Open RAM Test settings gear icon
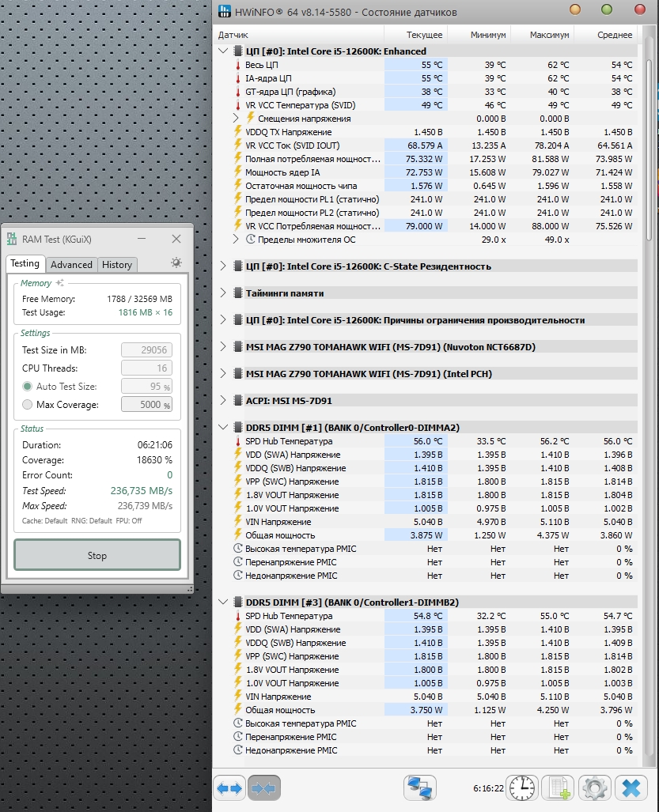This screenshot has width=659, height=812. [x=176, y=262]
